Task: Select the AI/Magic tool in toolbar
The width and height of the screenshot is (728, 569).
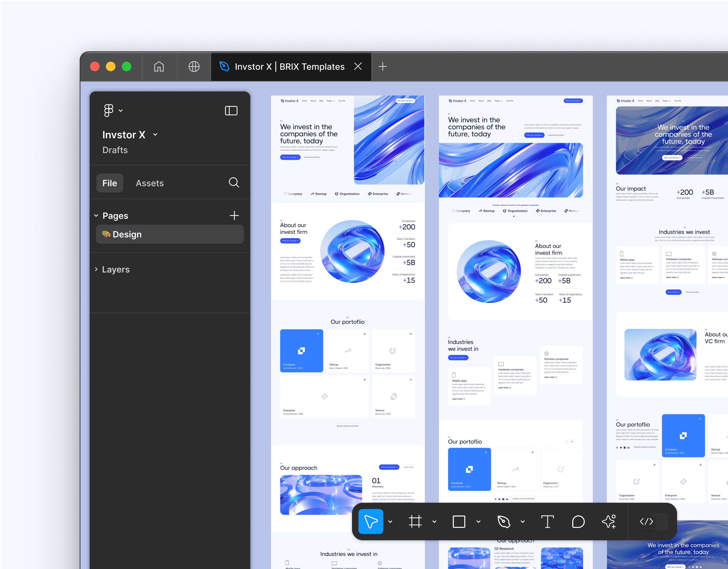Action: pos(609,522)
